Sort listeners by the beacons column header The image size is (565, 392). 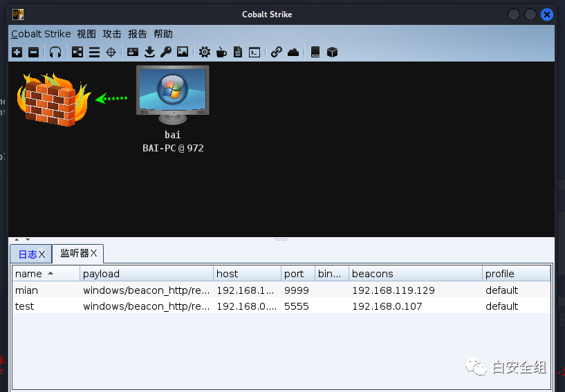point(416,274)
